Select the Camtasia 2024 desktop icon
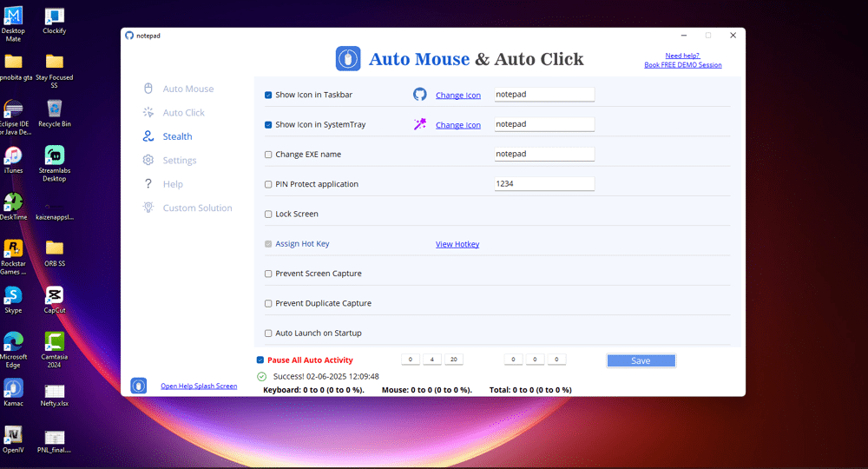 tap(54, 341)
